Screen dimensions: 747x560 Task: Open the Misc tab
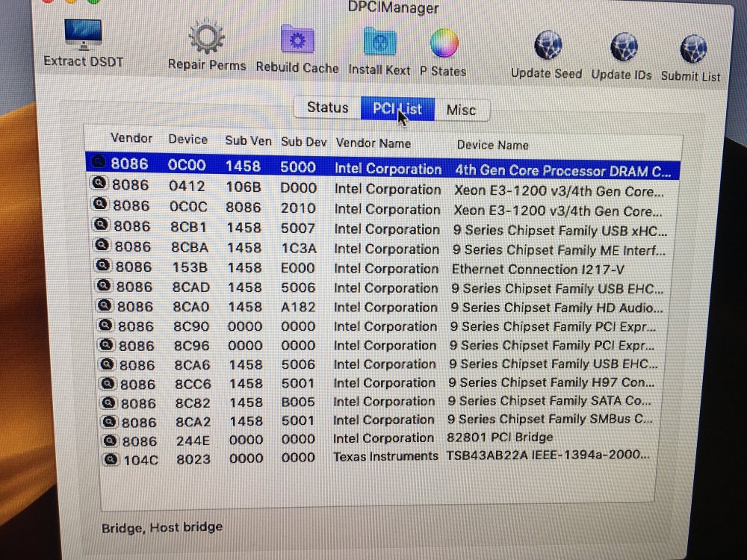(461, 111)
